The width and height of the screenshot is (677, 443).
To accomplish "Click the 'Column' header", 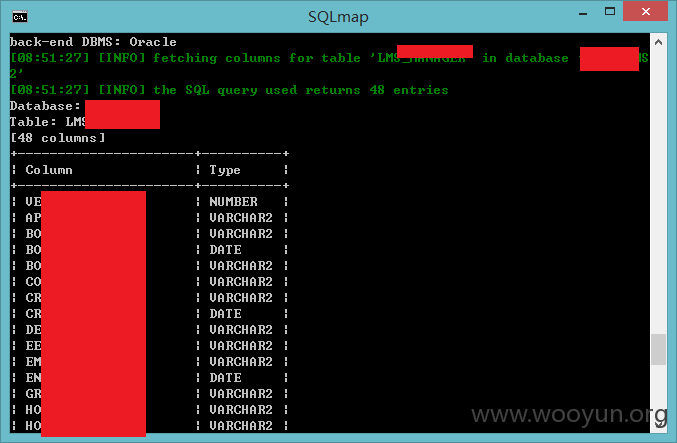I will pyautogui.click(x=49, y=170).
